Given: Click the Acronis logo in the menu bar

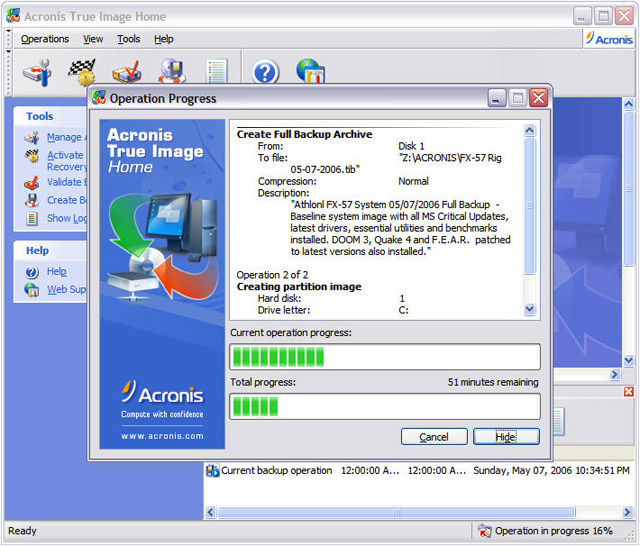Looking at the screenshot, I should click(609, 39).
